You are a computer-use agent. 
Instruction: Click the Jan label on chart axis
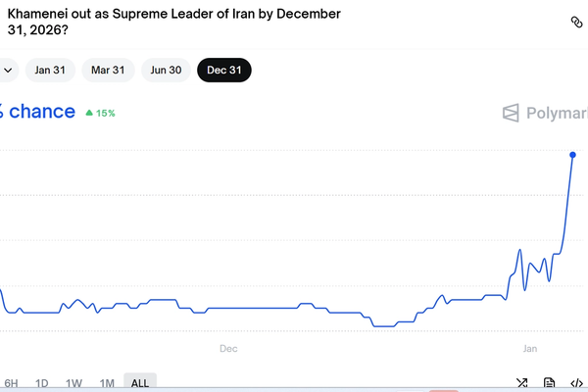pyautogui.click(x=530, y=348)
